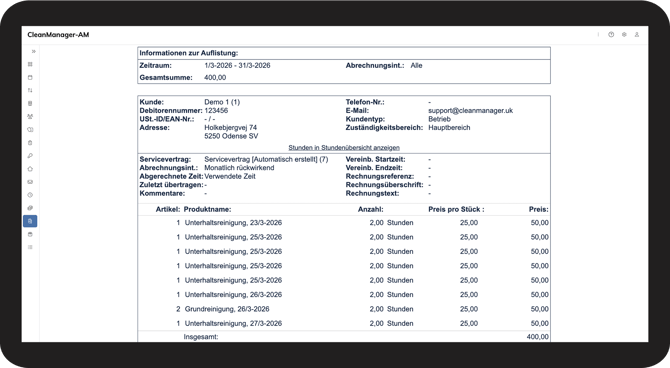Click article number '2' in Grundreinigung row
Viewport: 670px width, 368px height.
tap(178, 309)
